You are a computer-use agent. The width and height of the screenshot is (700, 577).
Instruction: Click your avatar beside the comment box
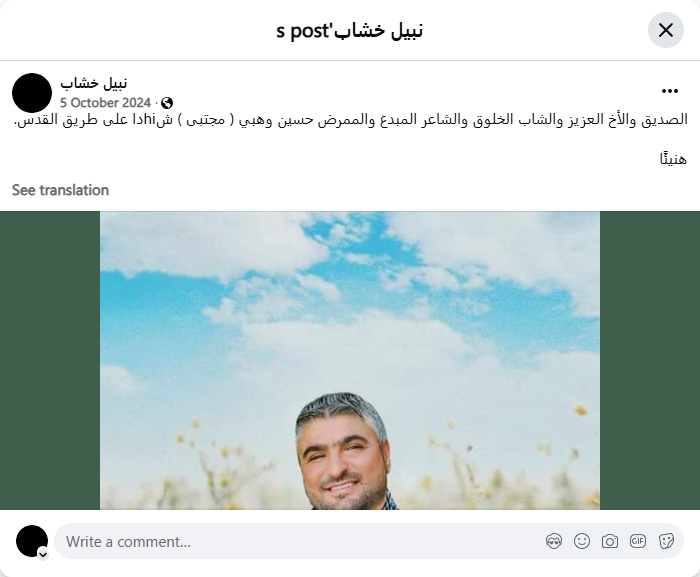32,541
